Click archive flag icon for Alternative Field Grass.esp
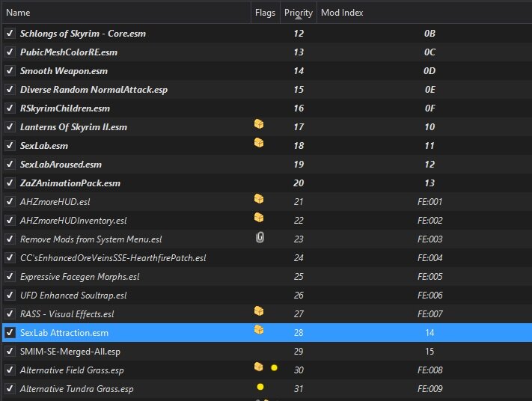 [259, 367]
